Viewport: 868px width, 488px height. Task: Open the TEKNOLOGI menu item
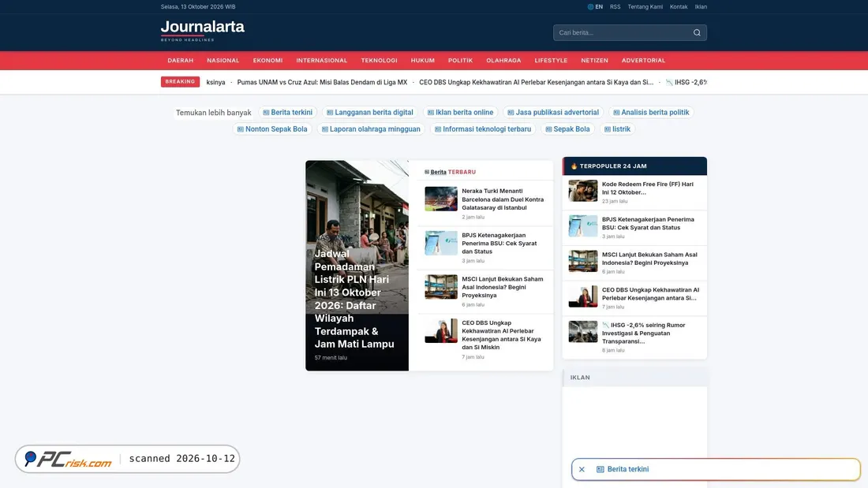point(380,60)
